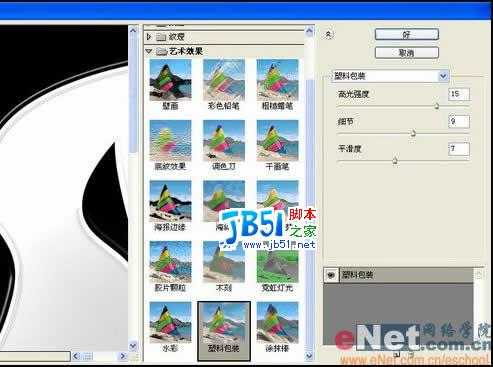This screenshot has height=367, width=493.
Task: Adjust the 高光强度 highlight strength slider
Action: pyautogui.click(x=436, y=106)
